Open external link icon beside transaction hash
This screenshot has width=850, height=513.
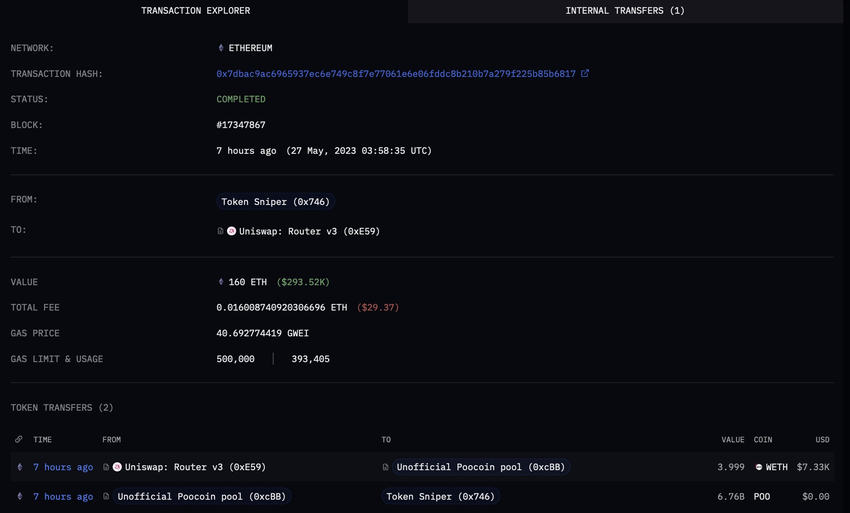tap(585, 74)
